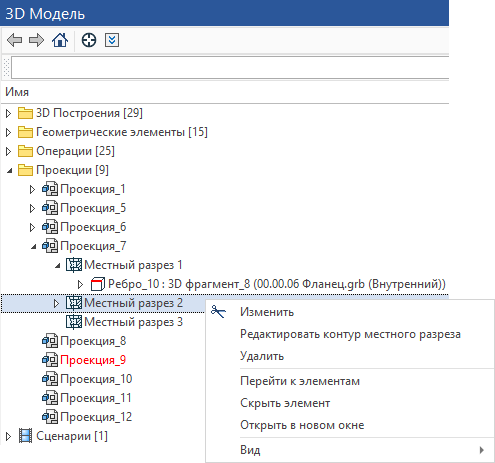Select Проекция_6 label
The width and height of the screenshot is (495, 463).
[x=93, y=227]
